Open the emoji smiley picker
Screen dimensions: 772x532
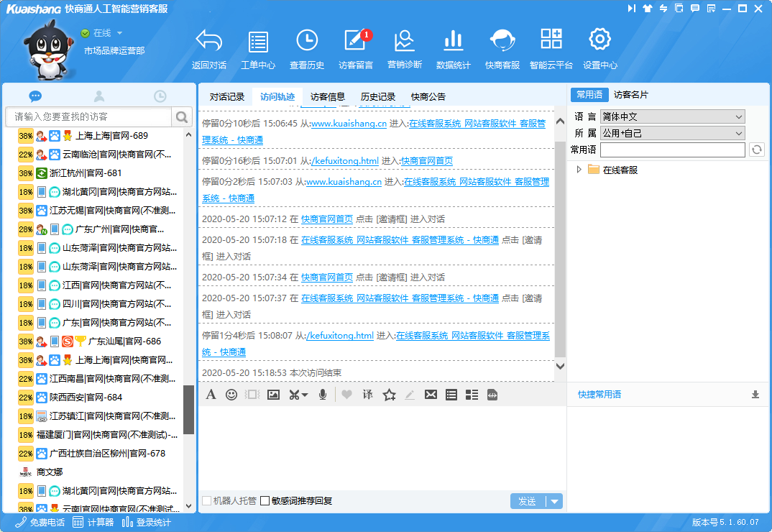coord(231,395)
